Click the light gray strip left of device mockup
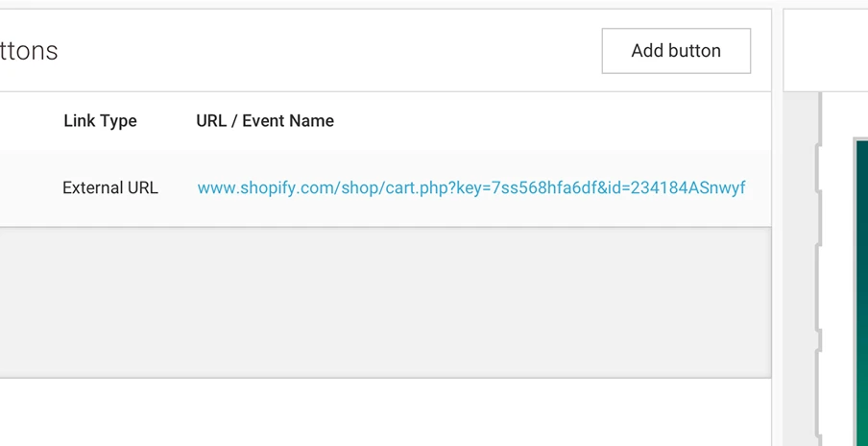The image size is (868, 446). [x=803, y=269]
